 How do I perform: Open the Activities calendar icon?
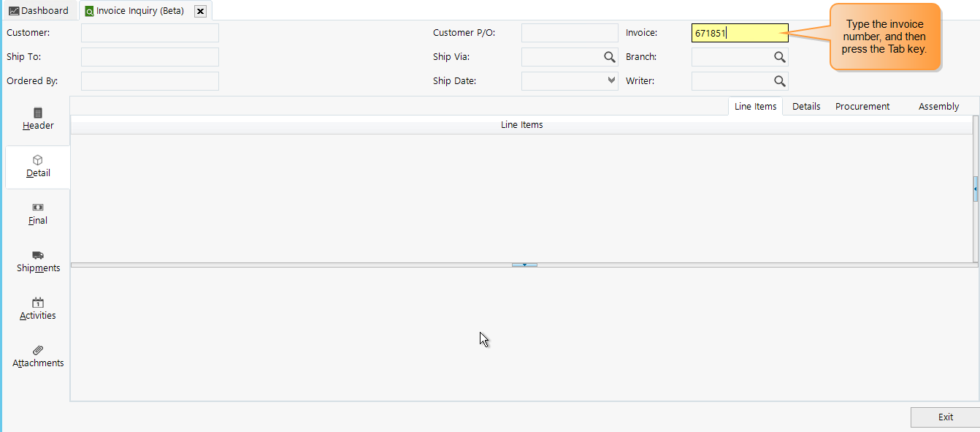pos(38,303)
